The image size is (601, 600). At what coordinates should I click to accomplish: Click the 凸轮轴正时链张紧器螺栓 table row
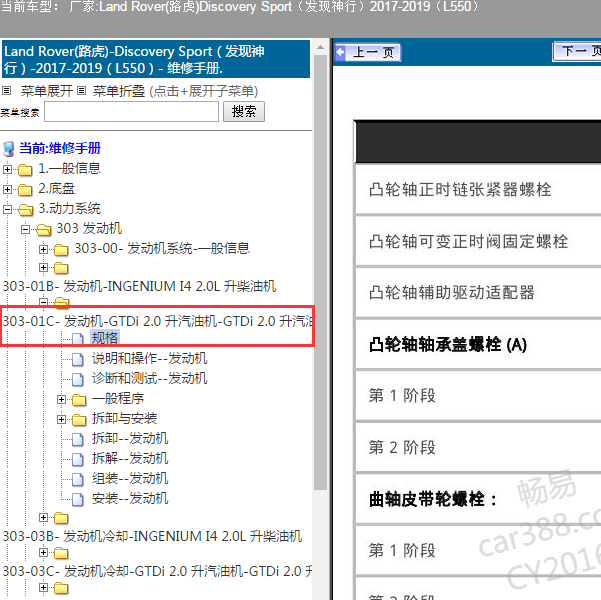(478, 189)
